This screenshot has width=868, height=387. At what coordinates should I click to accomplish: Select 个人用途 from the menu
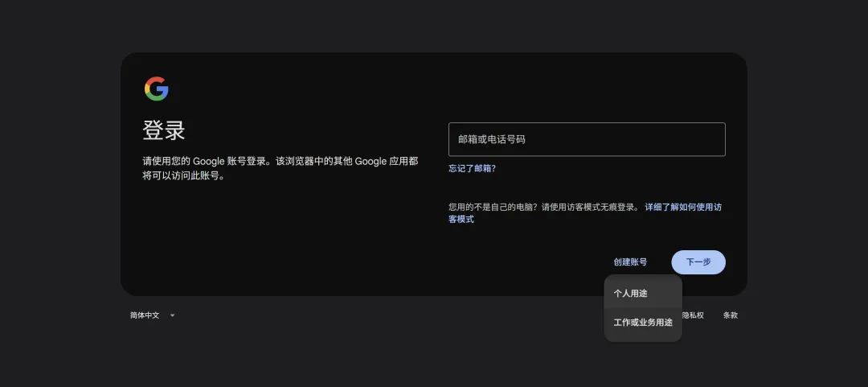[643, 294]
